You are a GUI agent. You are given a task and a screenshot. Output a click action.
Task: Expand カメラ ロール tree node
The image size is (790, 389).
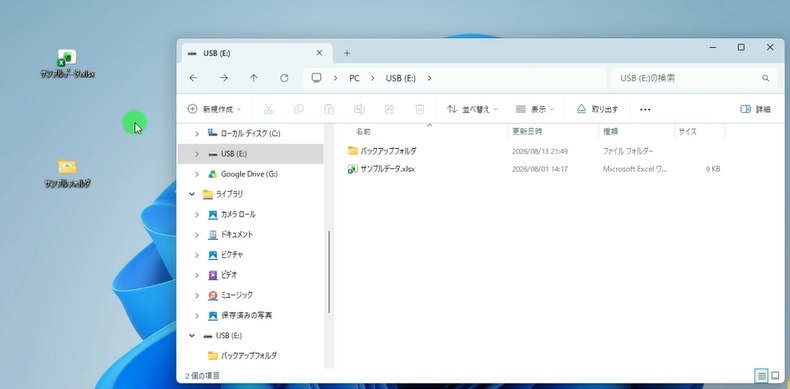click(196, 214)
